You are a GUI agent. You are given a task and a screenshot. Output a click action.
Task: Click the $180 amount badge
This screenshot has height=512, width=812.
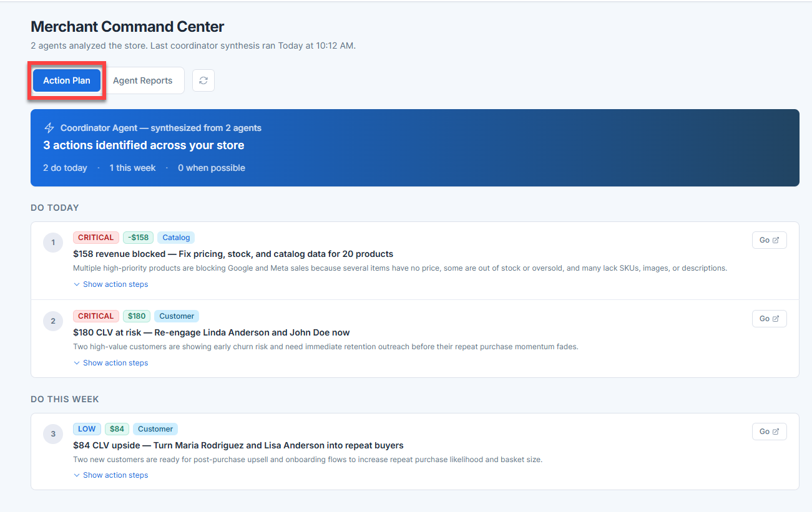[137, 316]
